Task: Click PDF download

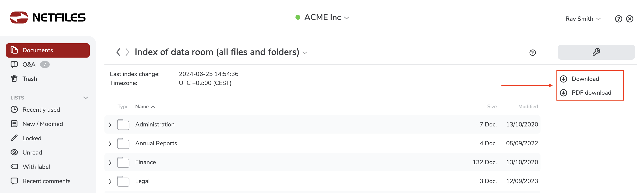Action: pos(591,93)
